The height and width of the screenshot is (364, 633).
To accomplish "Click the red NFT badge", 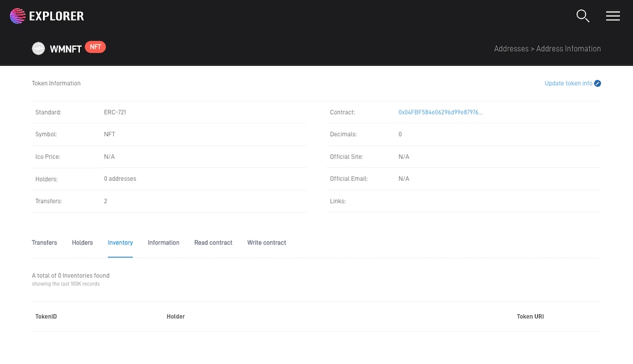I will tap(95, 47).
